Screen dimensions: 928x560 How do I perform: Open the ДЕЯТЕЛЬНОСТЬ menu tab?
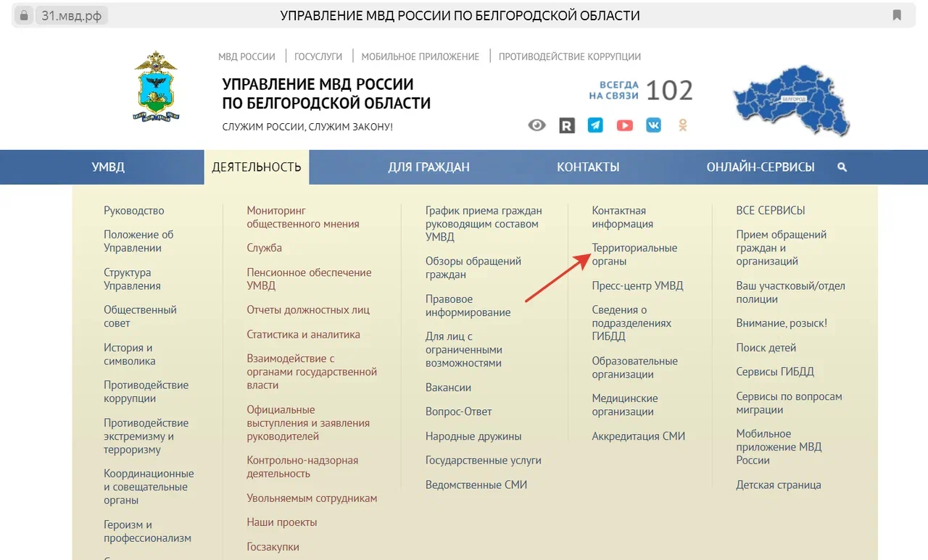[257, 167]
